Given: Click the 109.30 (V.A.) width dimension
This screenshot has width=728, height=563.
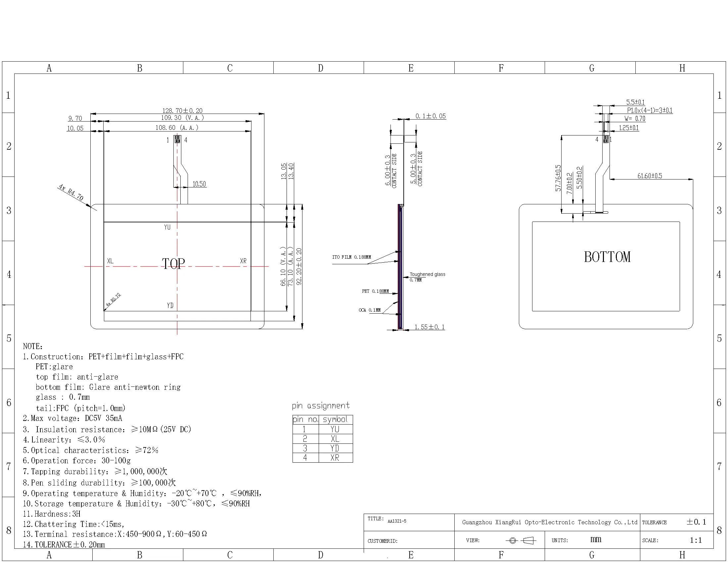Looking at the screenshot, I should pos(183,118).
